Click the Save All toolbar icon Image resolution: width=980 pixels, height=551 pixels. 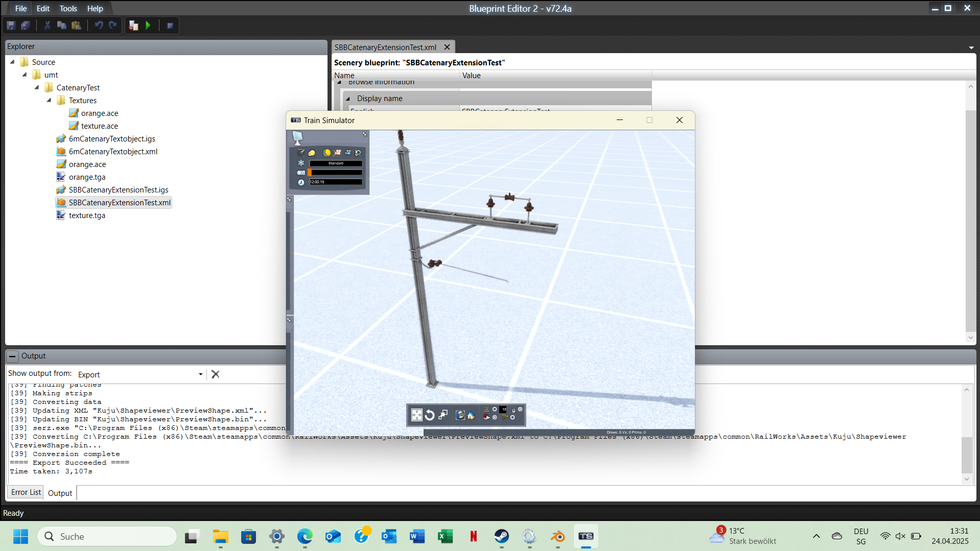tap(26, 26)
